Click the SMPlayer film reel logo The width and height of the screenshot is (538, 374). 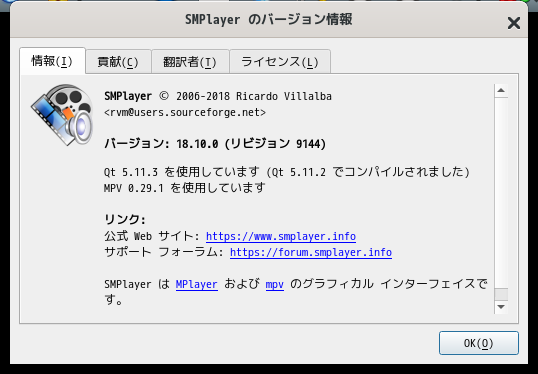click(x=62, y=115)
